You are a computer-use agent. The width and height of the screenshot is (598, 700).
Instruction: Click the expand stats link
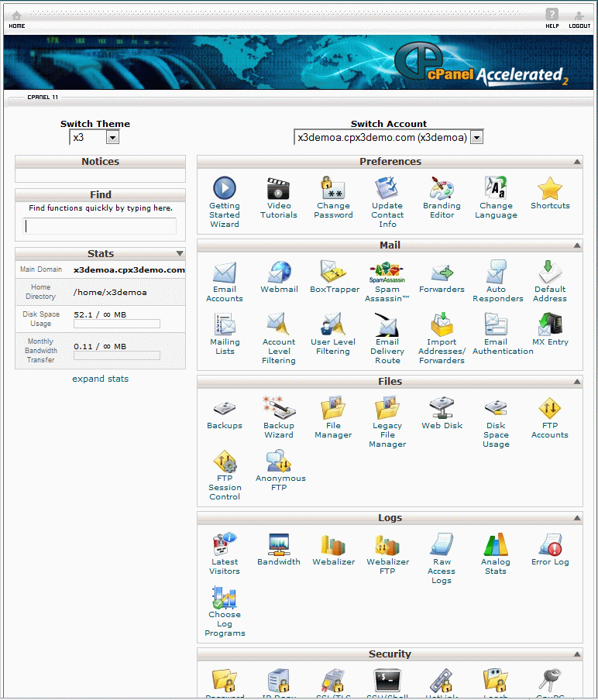click(101, 379)
